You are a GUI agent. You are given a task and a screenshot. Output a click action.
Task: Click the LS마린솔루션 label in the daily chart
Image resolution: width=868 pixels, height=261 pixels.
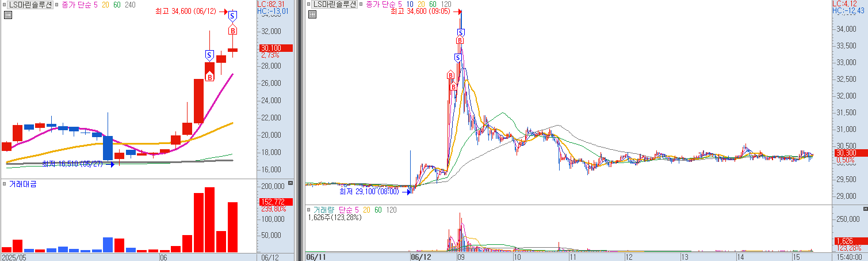tap(29, 5)
